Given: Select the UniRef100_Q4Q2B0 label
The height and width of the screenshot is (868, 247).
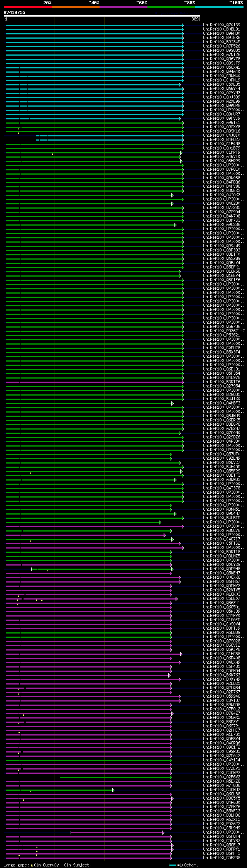Looking at the screenshot, I should 222,203.
